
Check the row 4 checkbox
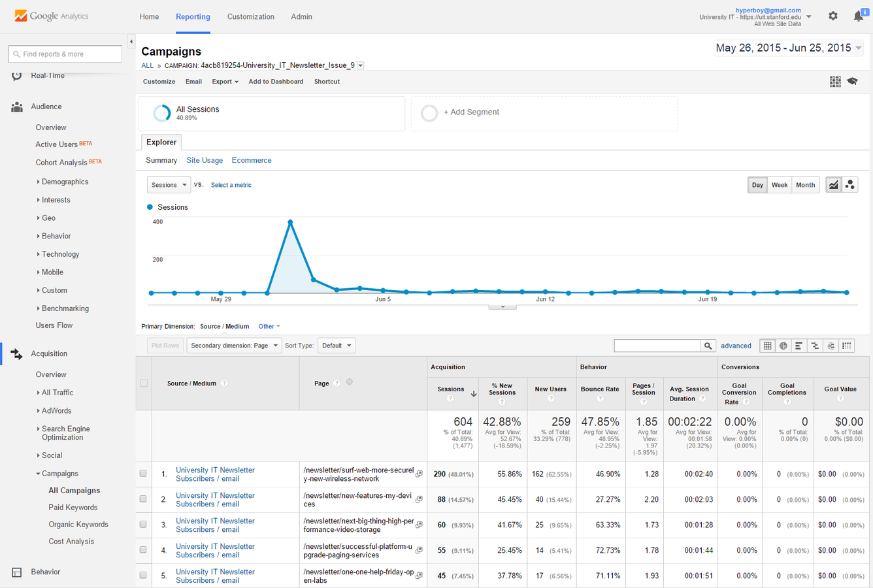tap(143, 550)
